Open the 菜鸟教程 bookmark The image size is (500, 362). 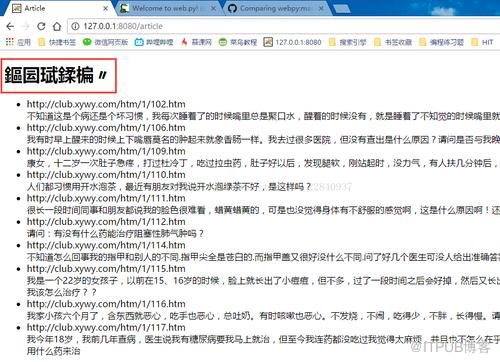pyautogui.click(x=238, y=42)
